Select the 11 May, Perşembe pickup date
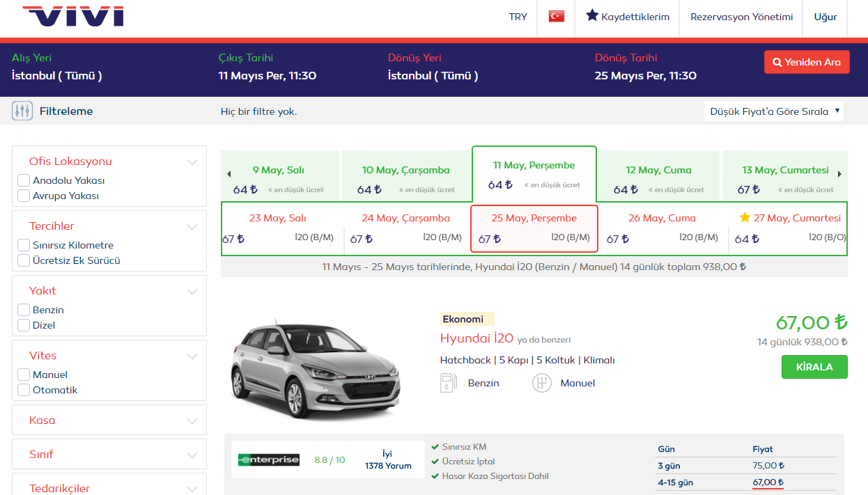This screenshot has height=495, width=868. (x=534, y=174)
